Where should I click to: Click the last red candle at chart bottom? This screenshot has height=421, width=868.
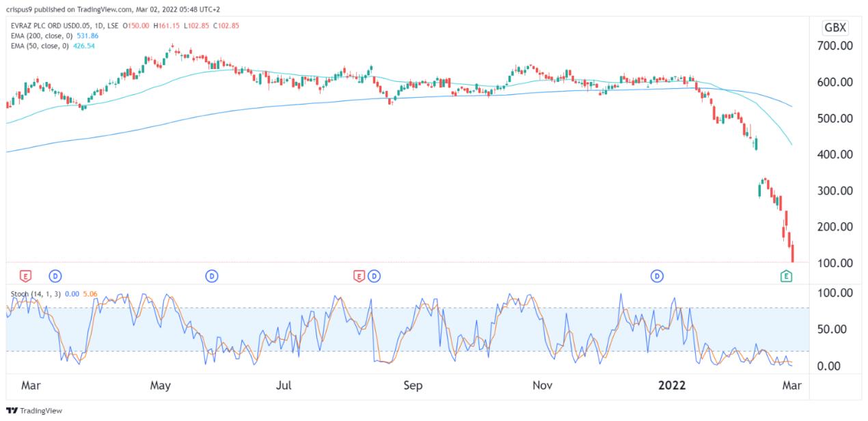pyautogui.click(x=793, y=254)
